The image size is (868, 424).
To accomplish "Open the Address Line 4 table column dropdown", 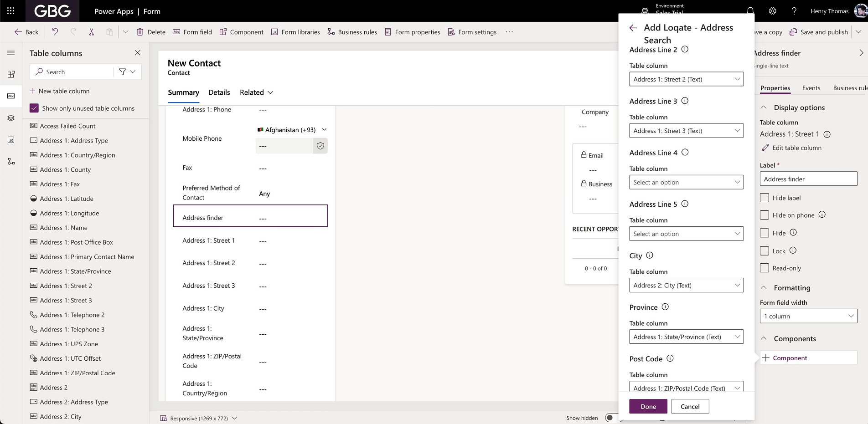I will pos(686,182).
